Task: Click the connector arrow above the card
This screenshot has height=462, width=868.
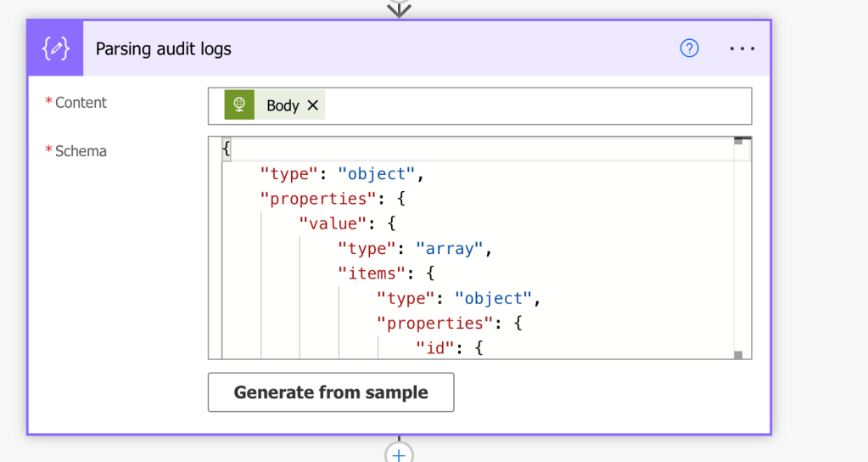Action: [x=399, y=9]
